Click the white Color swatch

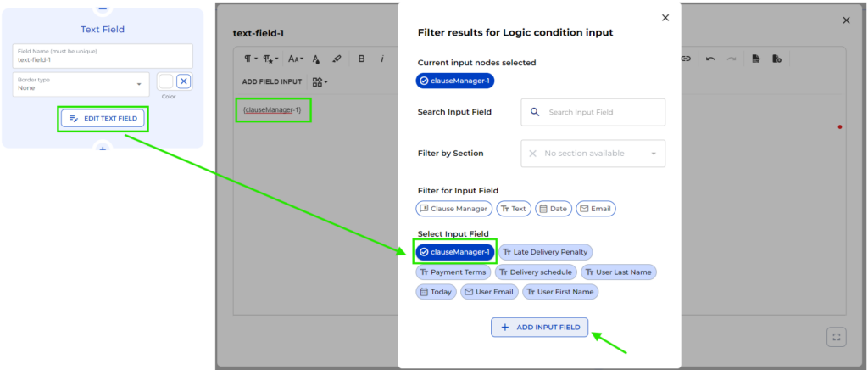click(x=166, y=81)
